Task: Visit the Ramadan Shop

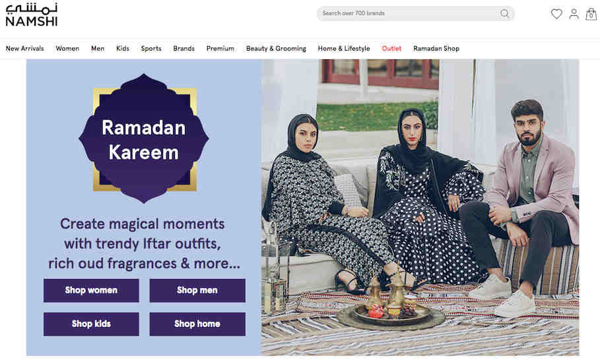Action: point(436,49)
